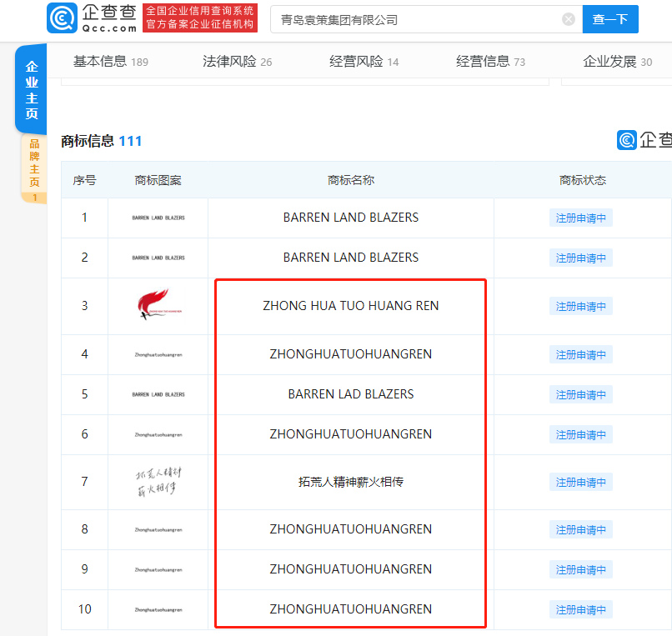Open the 经营信息 73 tab
Image resolution: width=672 pixels, height=636 pixels.
coord(490,62)
